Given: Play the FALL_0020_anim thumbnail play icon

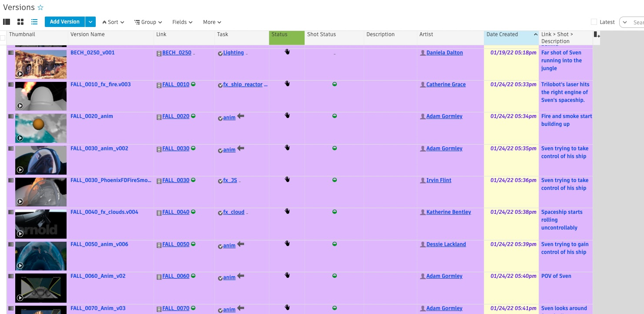Looking at the screenshot, I should point(20,138).
